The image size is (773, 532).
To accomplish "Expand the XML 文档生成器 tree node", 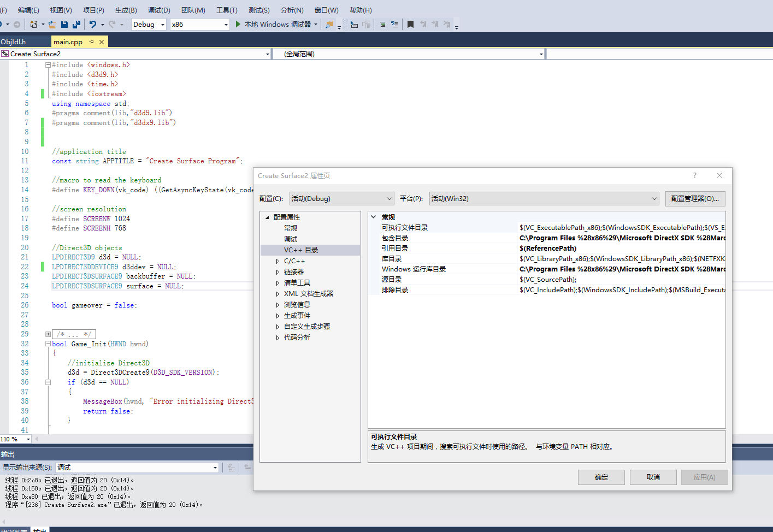I will coord(278,294).
